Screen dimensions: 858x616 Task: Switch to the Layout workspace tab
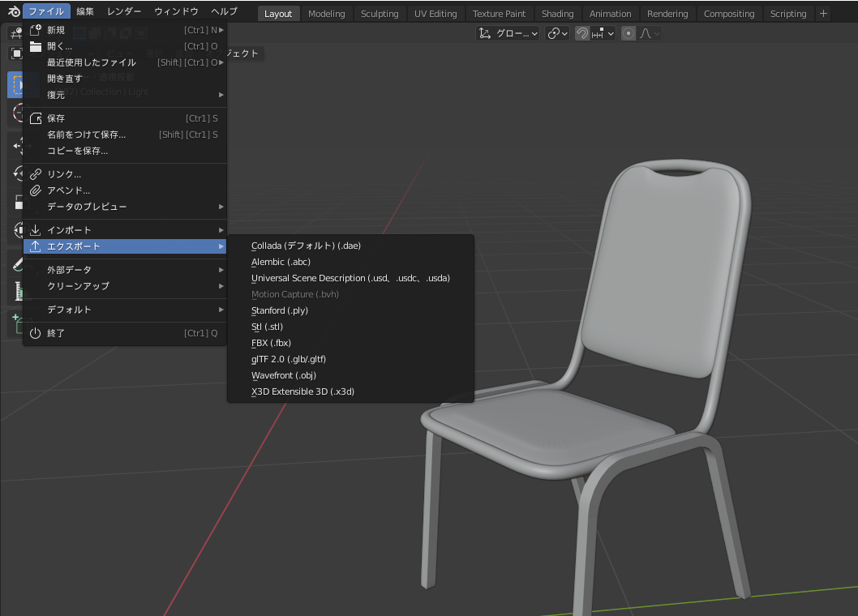(x=278, y=14)
